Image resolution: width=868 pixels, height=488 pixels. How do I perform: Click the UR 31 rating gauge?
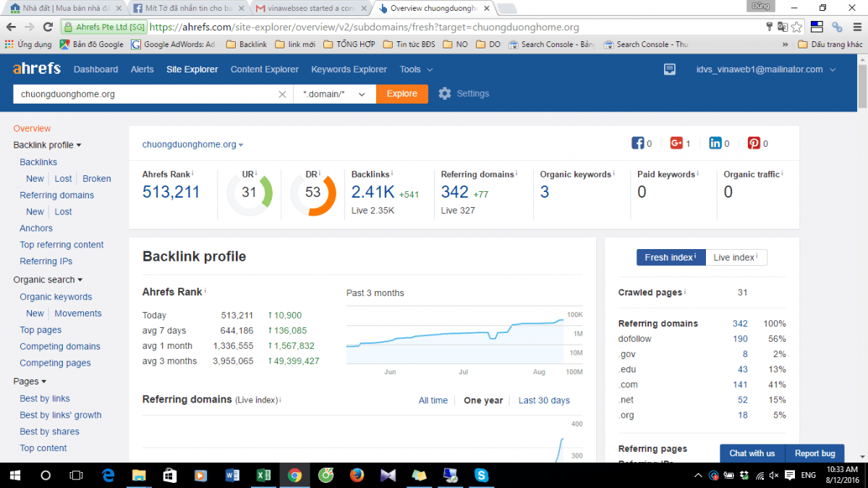point(250,193)
